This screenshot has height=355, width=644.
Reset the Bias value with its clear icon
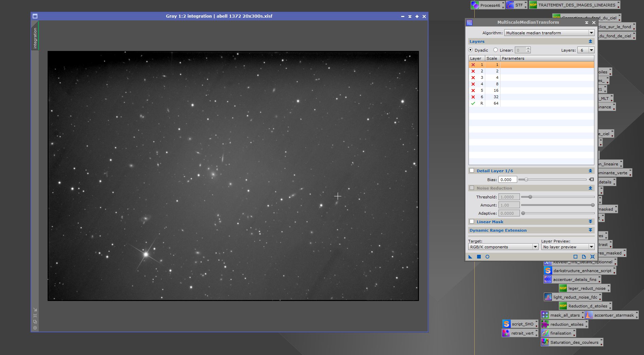pos(592,179)
